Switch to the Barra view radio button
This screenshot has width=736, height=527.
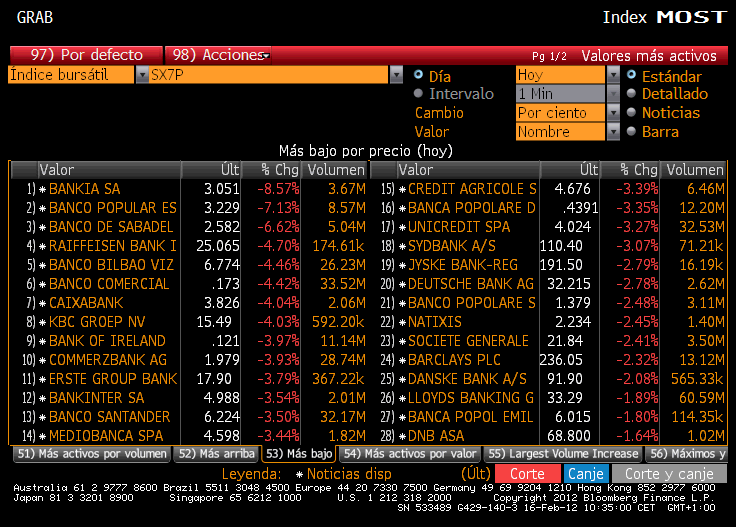(631, 131)
